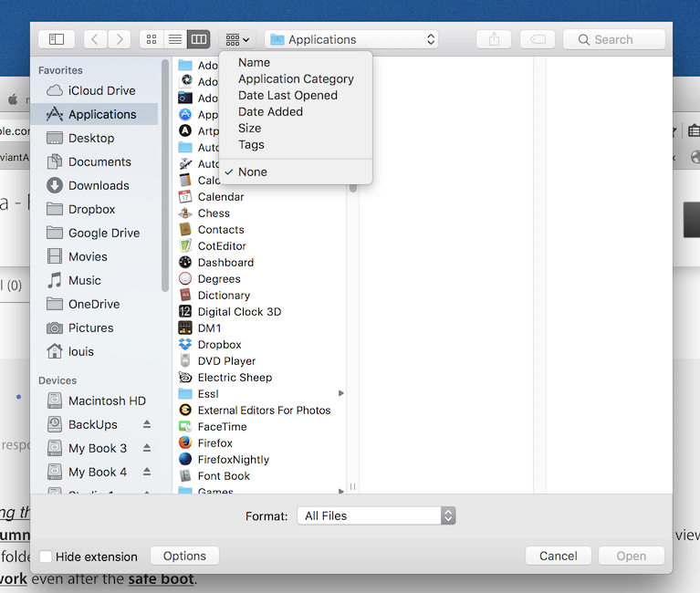Viewport: 700px width, 593px height.
Task: Eject the BackUps drive
Action: [147, 424]
